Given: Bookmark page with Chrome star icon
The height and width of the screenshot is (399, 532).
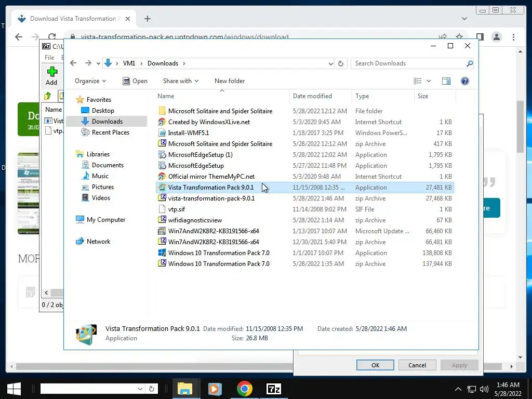Looking at the screenshot, I should pos(459,37).
